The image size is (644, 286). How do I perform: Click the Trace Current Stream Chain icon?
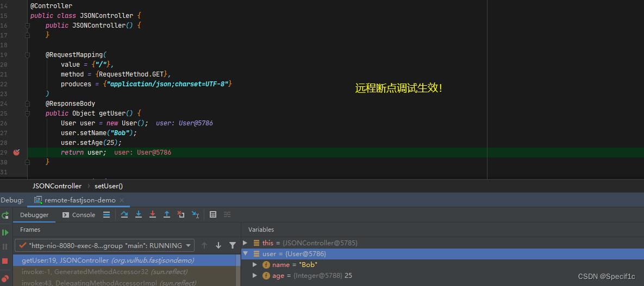click(227, 214)
